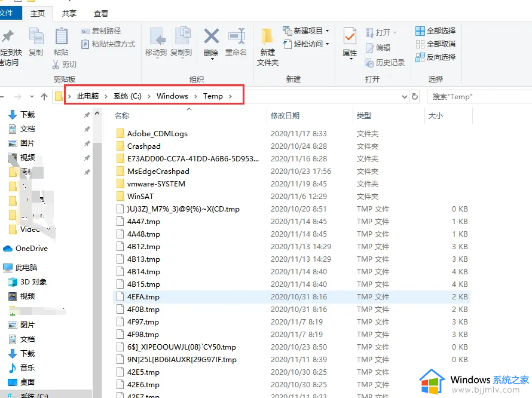Click the Pin to Quick access icon
The image size is (532, 398).
coord(8,36)
